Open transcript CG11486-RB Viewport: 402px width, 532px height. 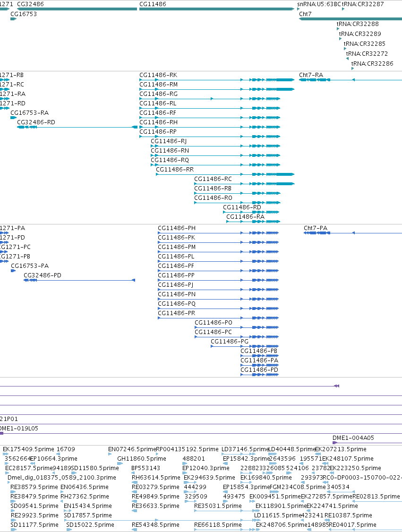pyautogui.click(x=237, y=193)
